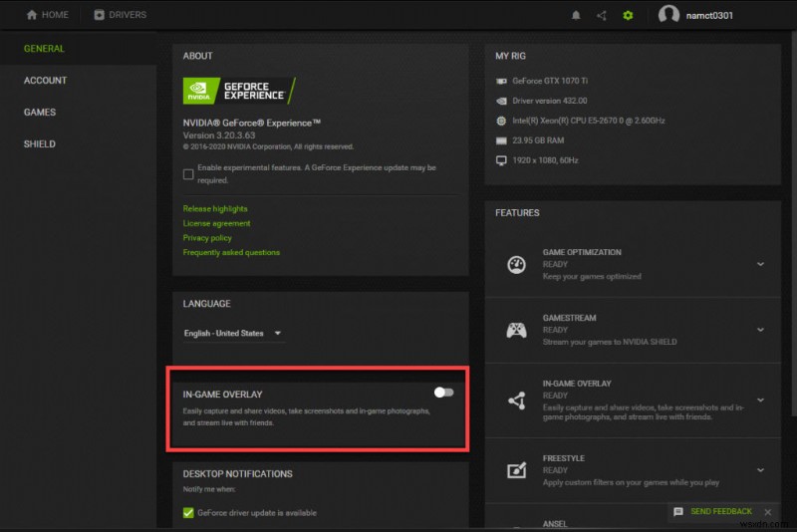The image size is (797, 532).
Task: Click the RAM icon beside 23.95 GB RAM
Action: pos(501,140)
